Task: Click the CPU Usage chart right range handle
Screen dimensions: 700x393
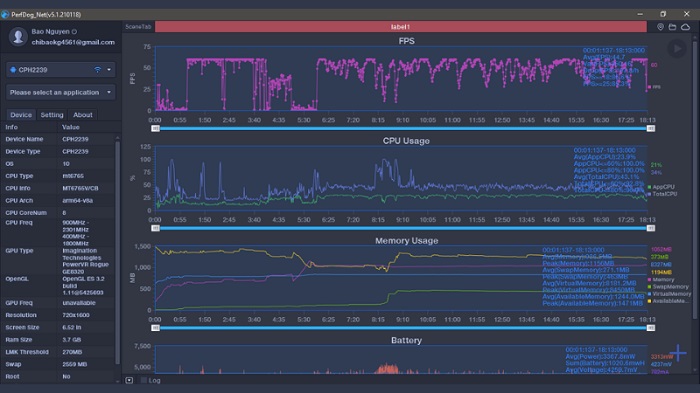Action: click(x=650, y=228)
